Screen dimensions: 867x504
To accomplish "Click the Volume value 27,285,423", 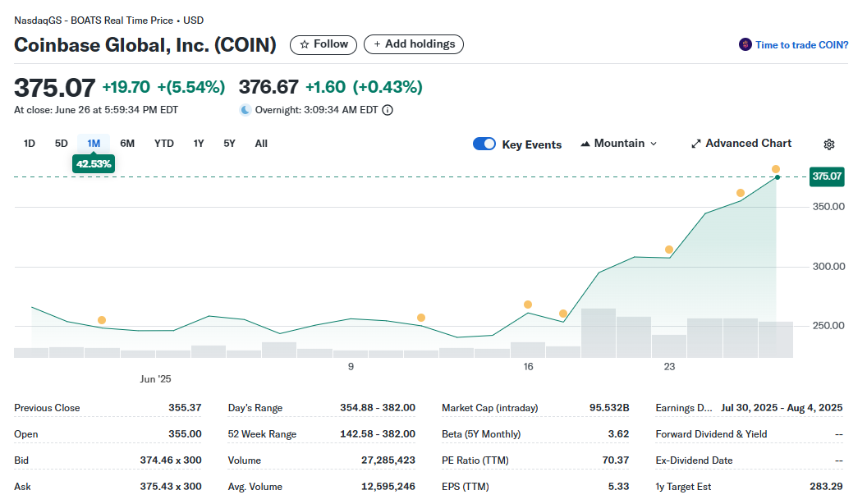I will pyautogui.click(x=388, y=460).
